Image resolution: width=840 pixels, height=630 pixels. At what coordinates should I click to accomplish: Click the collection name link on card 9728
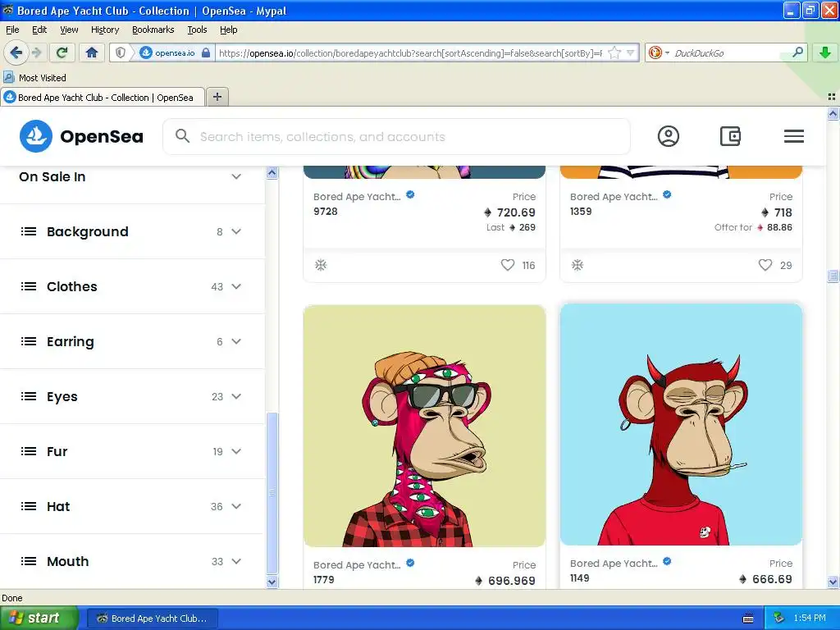[x=357, y=197]
